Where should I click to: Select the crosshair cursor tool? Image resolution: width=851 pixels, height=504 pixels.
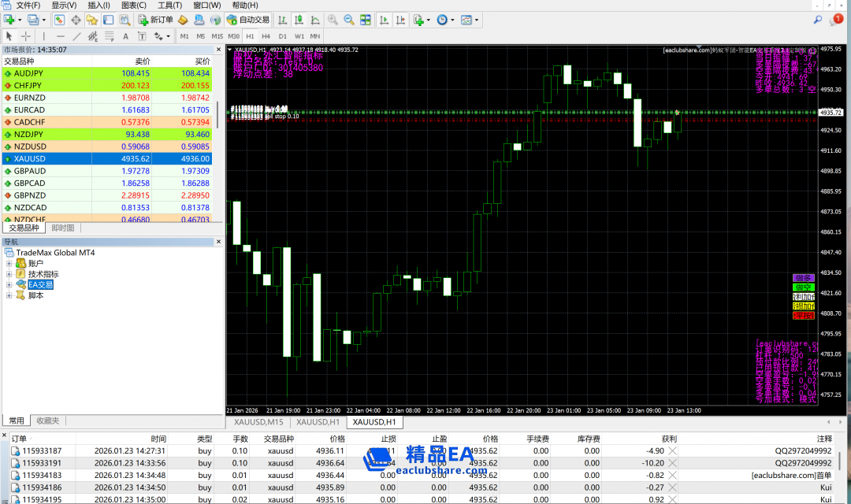point(26,36)
